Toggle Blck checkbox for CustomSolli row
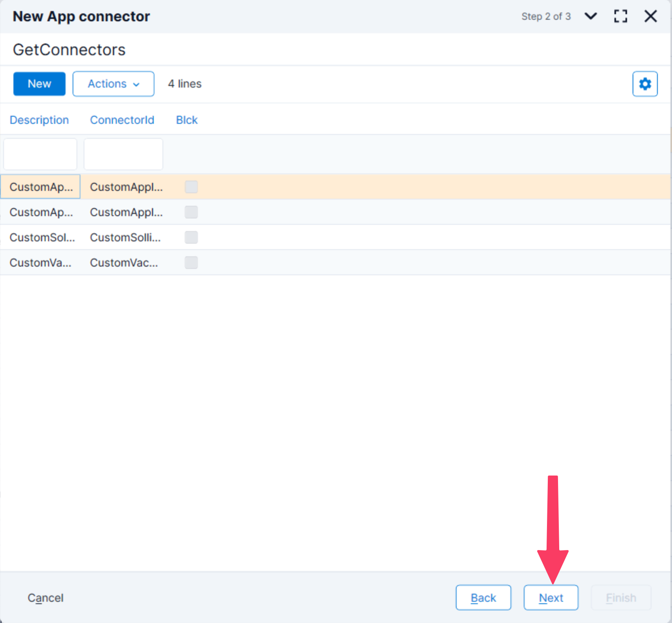This screenshot has width=672, height=623. click(x=191, y=237)
